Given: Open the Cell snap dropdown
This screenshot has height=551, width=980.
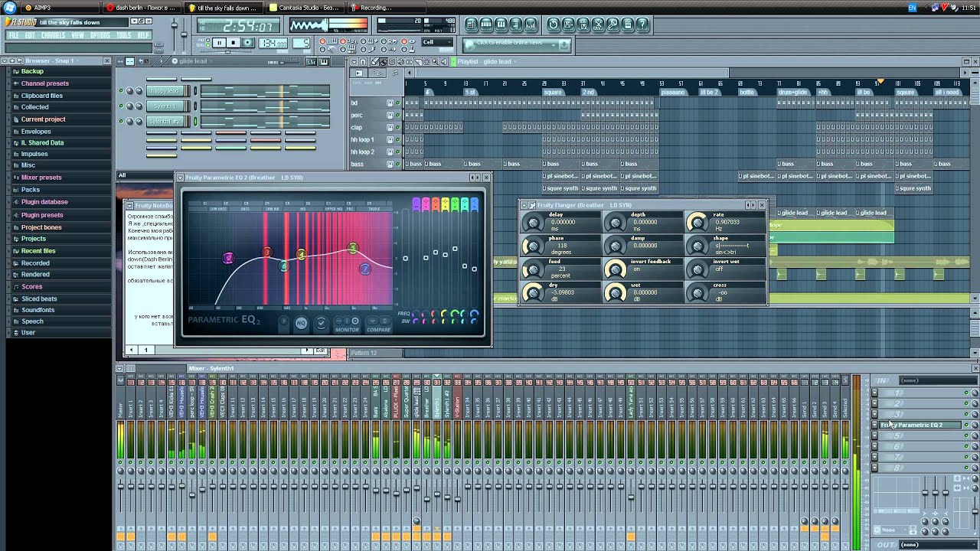Looking at the screenshot, I should [438, 42].
